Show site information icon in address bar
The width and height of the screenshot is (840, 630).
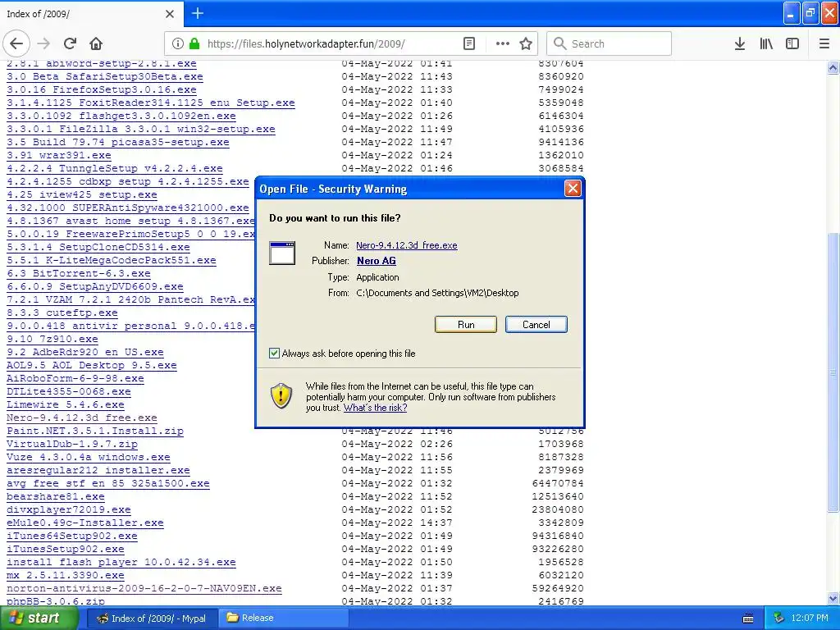(x=178, y=43)
